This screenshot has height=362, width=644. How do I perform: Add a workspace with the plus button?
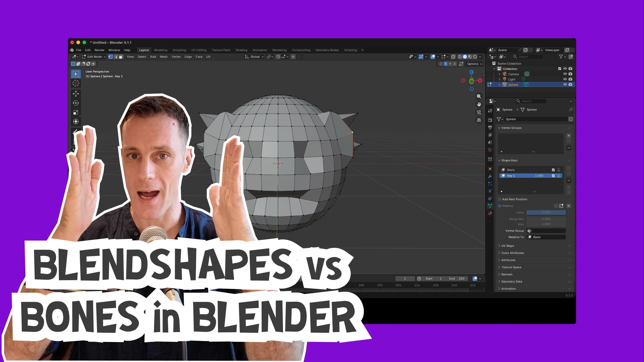pos(362,50)
